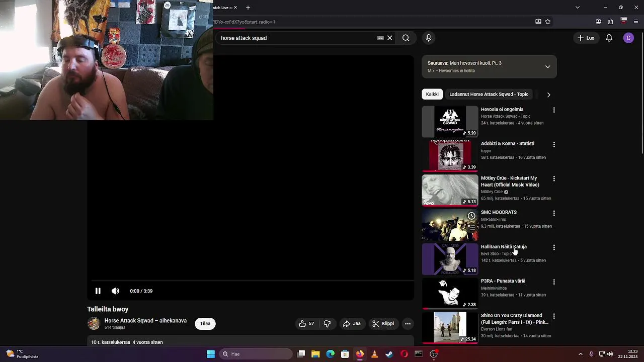Close the current browser tab
Image resolution: width=644 pixels, height=362 pixels.
click(235, 8)
